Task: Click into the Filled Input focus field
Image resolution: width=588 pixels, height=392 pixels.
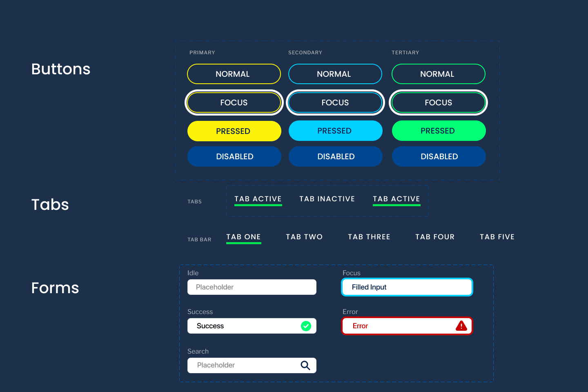Action: point(407,287)
